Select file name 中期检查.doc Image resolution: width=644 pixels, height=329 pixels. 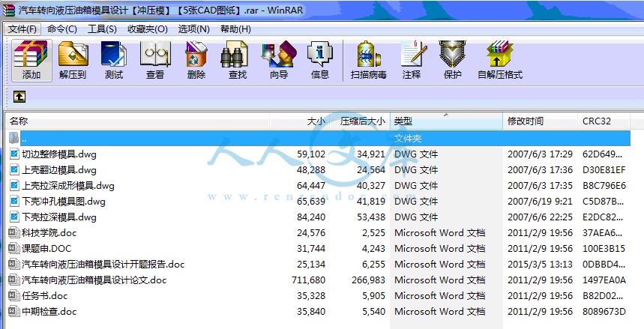coord(49,311)
